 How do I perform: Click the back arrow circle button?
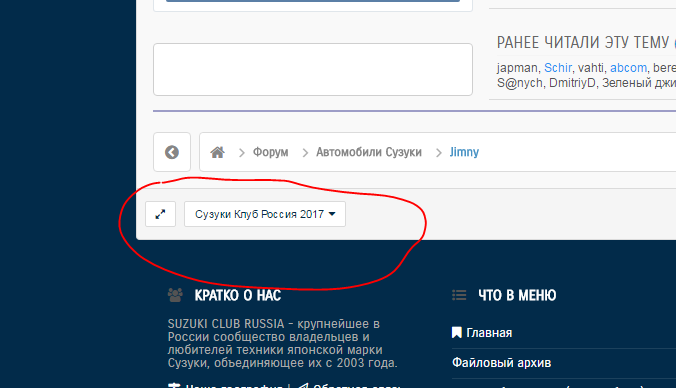pos(172,152)
